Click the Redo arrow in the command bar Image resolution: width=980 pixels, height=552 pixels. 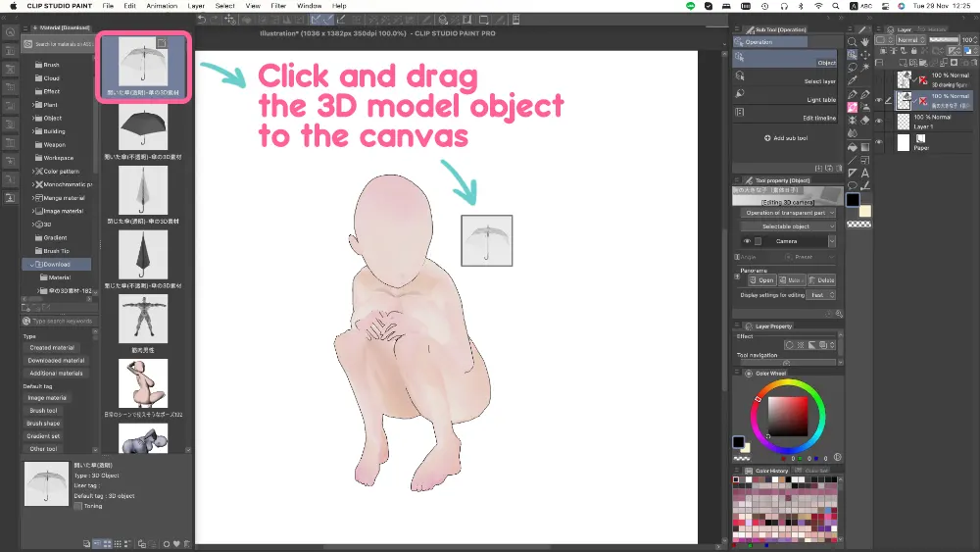click(x=216, y=20)
